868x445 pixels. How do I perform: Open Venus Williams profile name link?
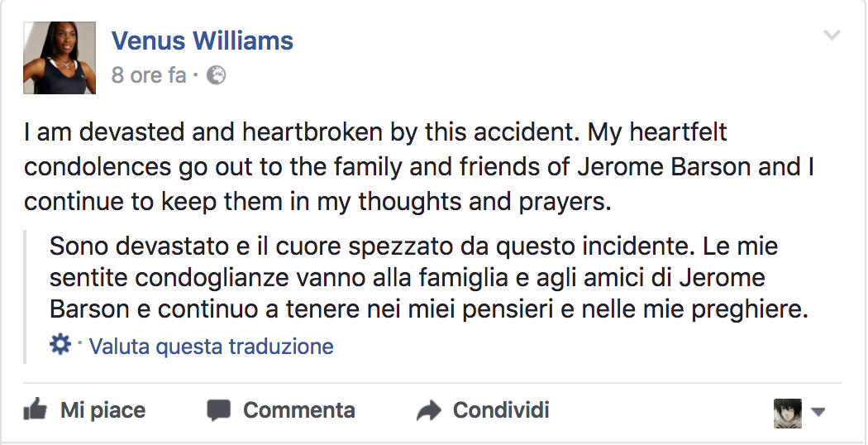pyautogui.click(x=203, y=41)
